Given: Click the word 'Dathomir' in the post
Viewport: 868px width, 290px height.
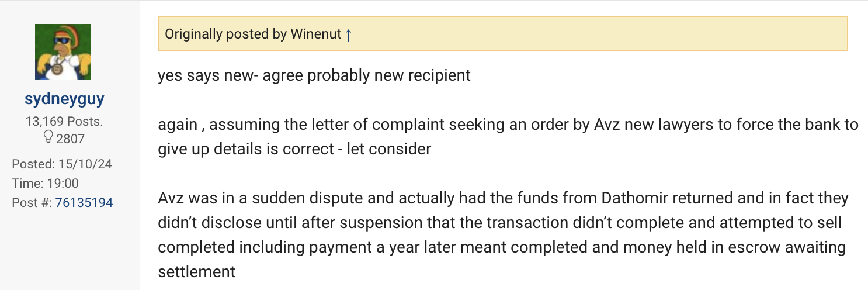Looking at the screenshot, I should tap(638, 198).
